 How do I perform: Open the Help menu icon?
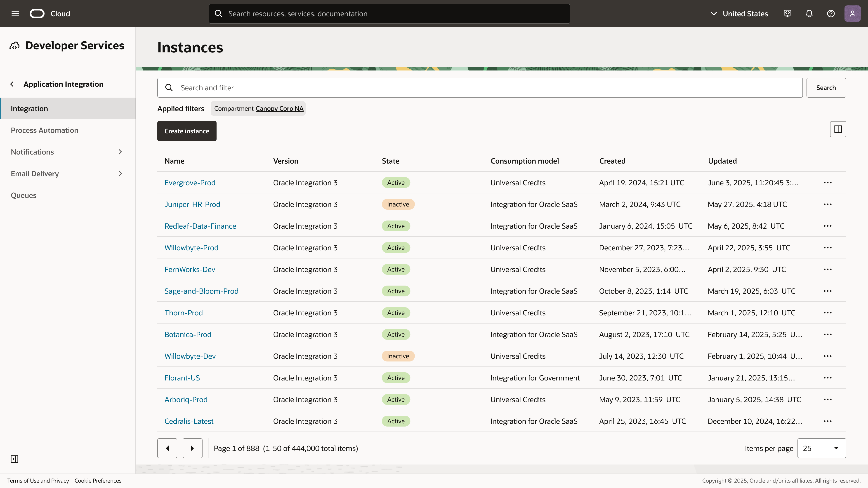[x=831, y=14]
